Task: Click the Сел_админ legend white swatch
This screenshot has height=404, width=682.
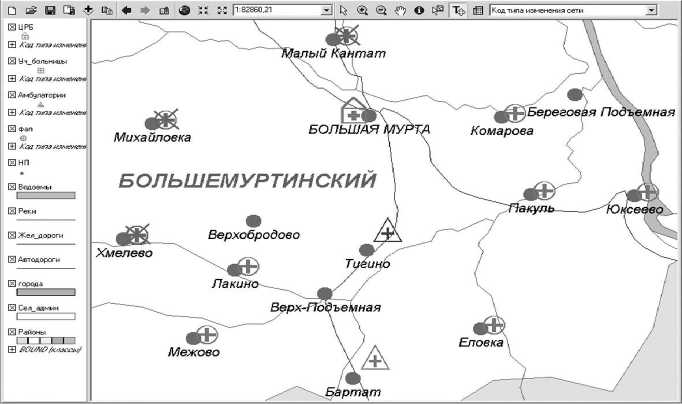Action: tap(46, 316)
